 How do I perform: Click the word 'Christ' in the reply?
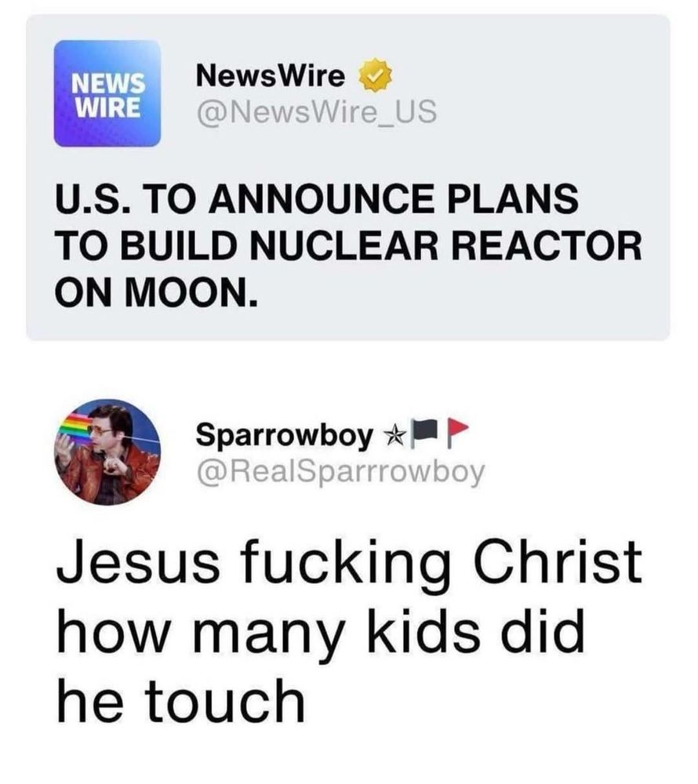(557, 561)
